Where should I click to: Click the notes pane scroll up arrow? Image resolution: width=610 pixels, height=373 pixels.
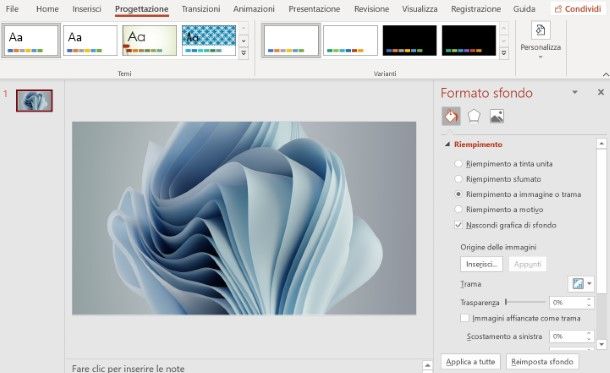(427, 365)
